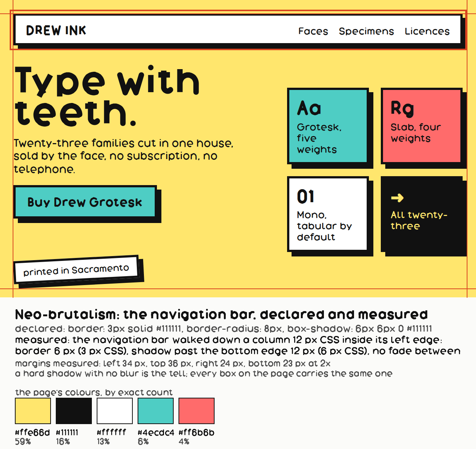Viewport: 476px width, 449px height.
Task: Click the #111111 hex label under black swatch
Action: point(67,433)
